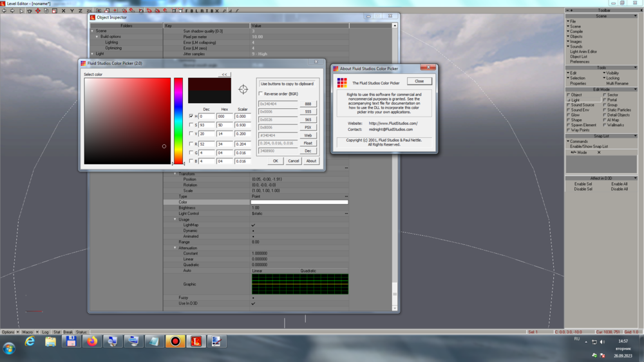Click the red record app taskbar icon
Viewport: 644px width, 362px height.
(x=175, y=341)
